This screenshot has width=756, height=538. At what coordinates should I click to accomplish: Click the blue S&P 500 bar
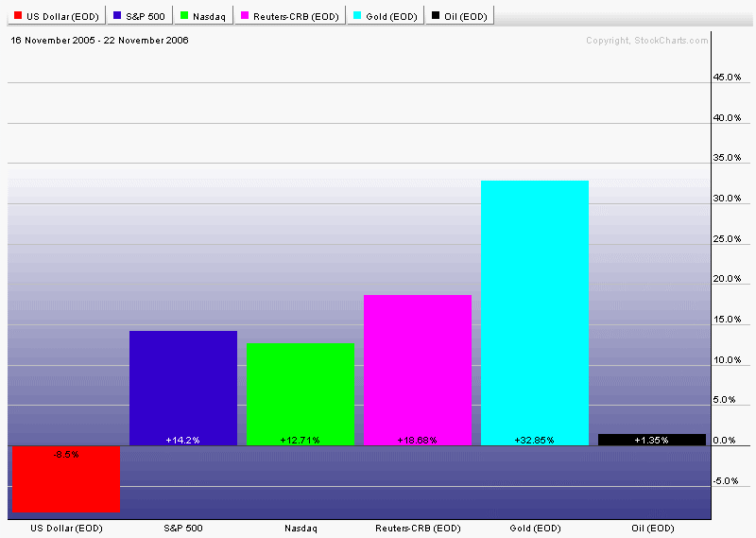click(x=183, y=388)
